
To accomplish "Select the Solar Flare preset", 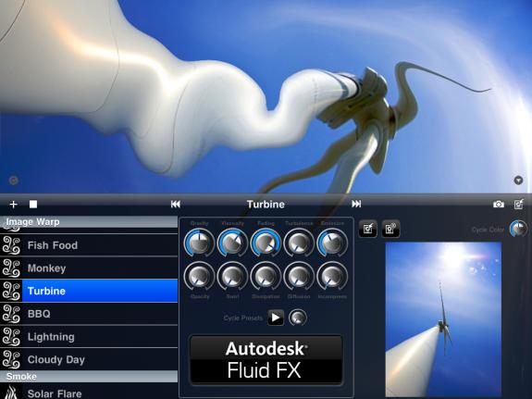I will coord(89,392).
